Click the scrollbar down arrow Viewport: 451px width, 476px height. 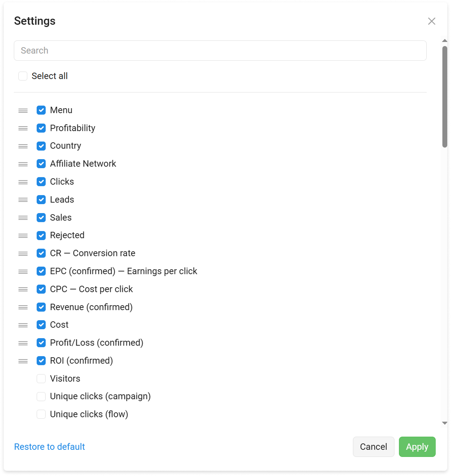(x=445, y=423)
